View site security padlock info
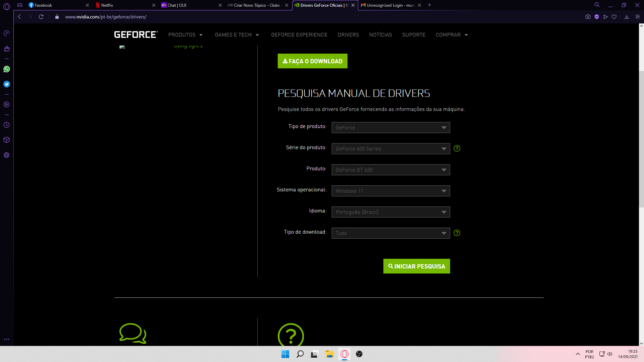The image size is (644, 362). coord(57,17)
